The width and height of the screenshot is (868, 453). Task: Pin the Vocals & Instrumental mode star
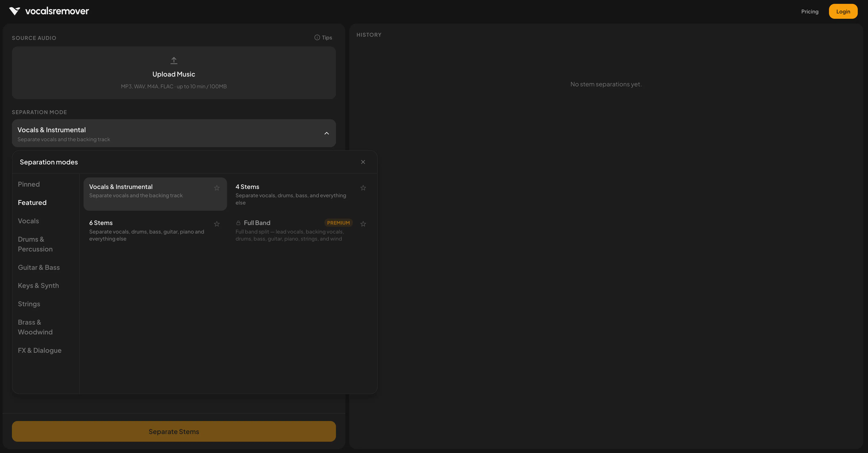pyautogui.click(x=217, y=188)
